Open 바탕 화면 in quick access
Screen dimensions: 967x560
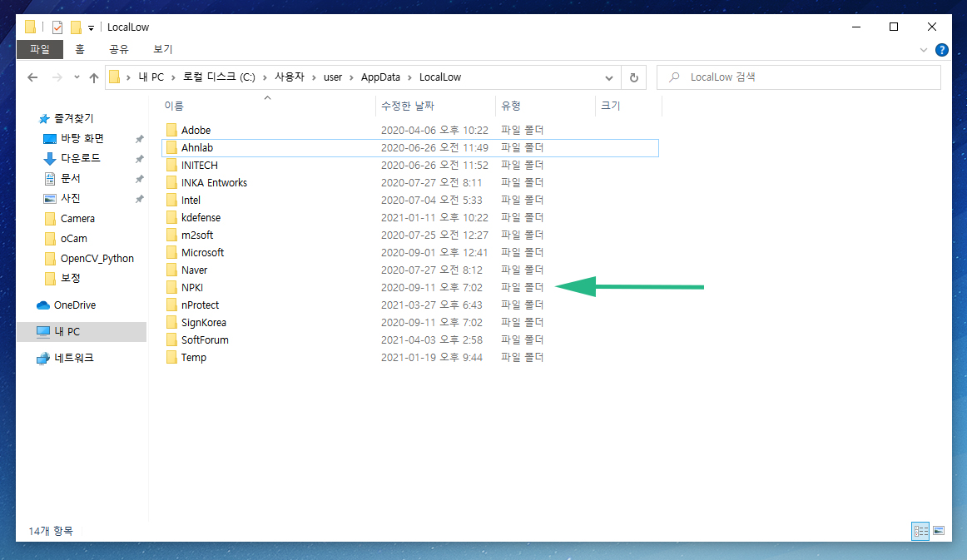click(x=82, y=139)
